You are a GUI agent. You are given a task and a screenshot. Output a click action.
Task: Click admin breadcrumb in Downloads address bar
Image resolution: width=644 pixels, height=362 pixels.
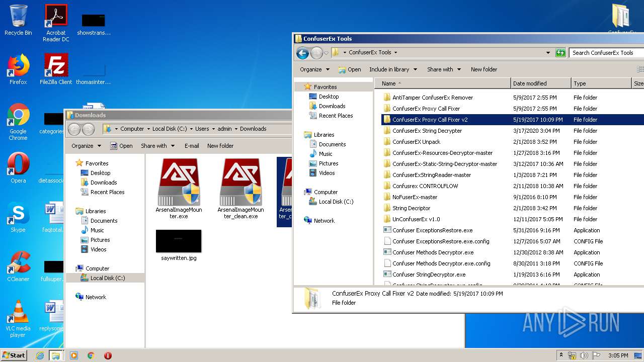(x=224, y=129)
